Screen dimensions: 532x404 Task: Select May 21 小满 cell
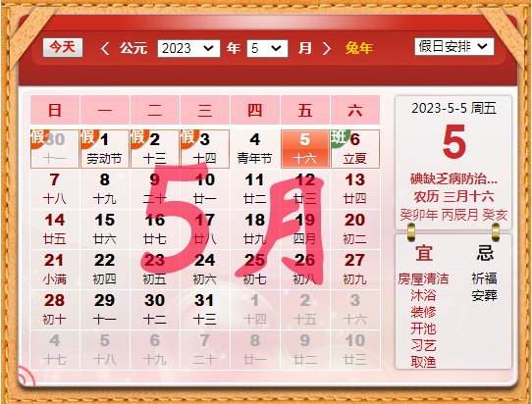coord(55,270)
